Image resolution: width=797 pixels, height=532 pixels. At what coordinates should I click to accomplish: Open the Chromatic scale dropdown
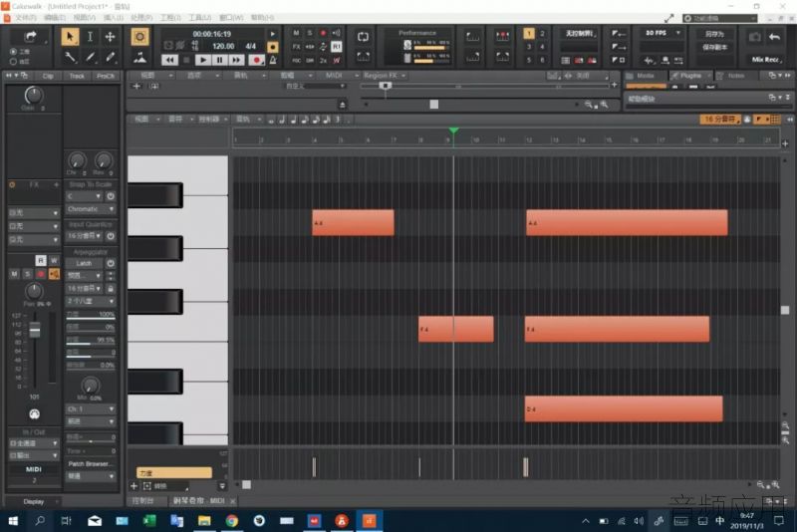tap(90, 209)
